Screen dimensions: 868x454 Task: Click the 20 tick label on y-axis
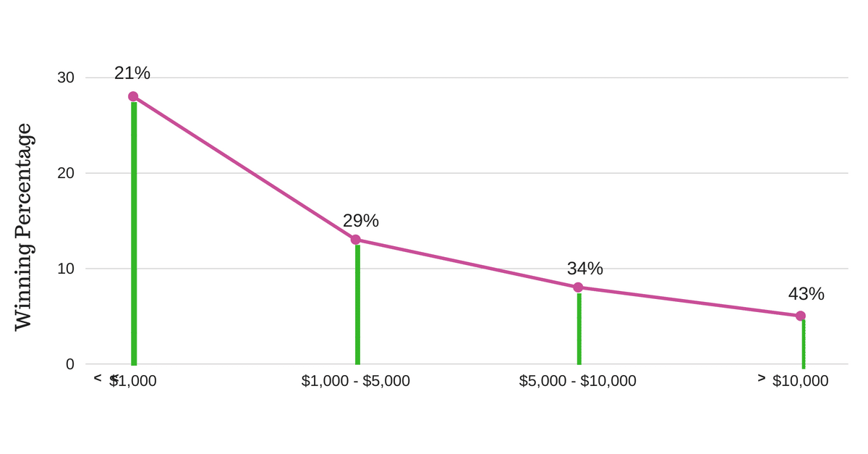click(x=66, y=173)
